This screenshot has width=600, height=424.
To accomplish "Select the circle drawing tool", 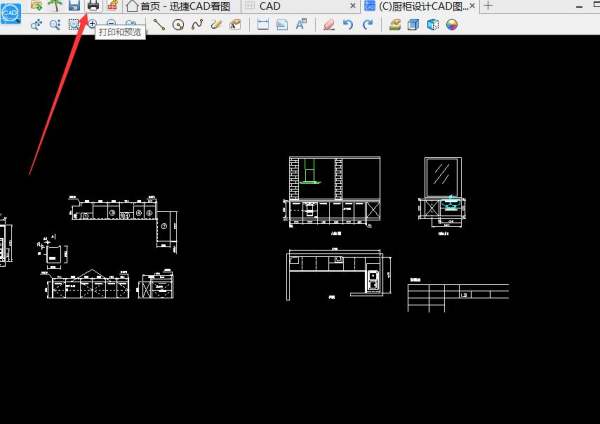I will pyautogui.click(x=178, y=25).
